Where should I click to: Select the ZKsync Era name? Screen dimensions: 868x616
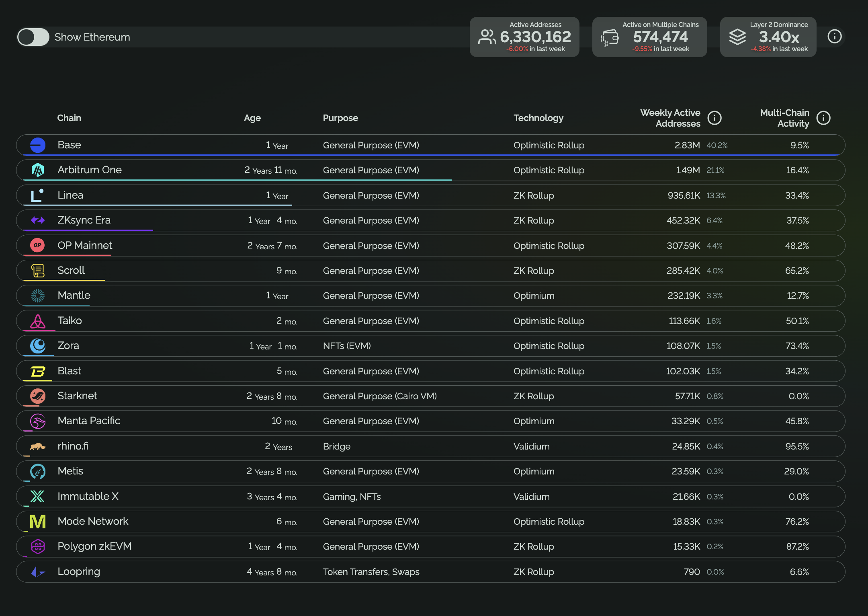(x=84, y=220)
